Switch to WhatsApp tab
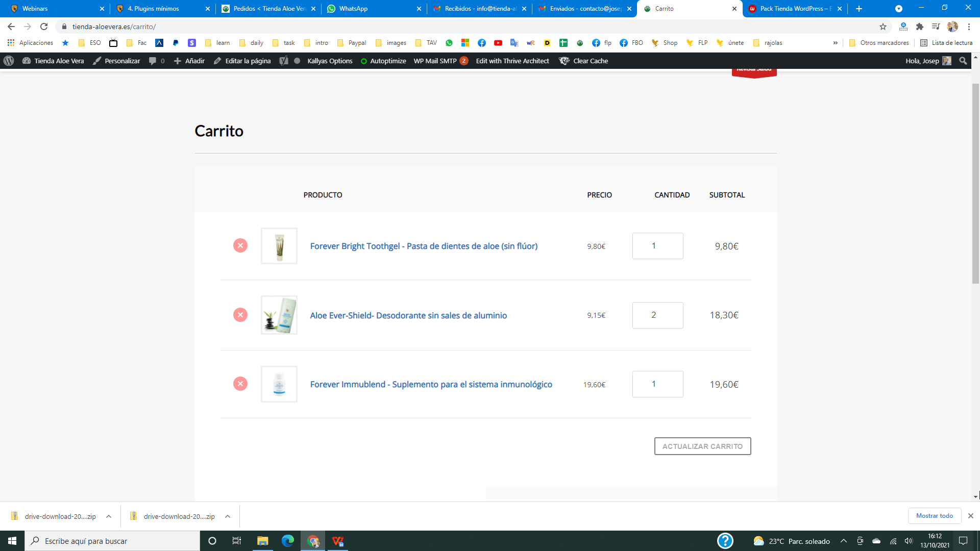This screenshot has width=980, height=551. pos(374,9)
